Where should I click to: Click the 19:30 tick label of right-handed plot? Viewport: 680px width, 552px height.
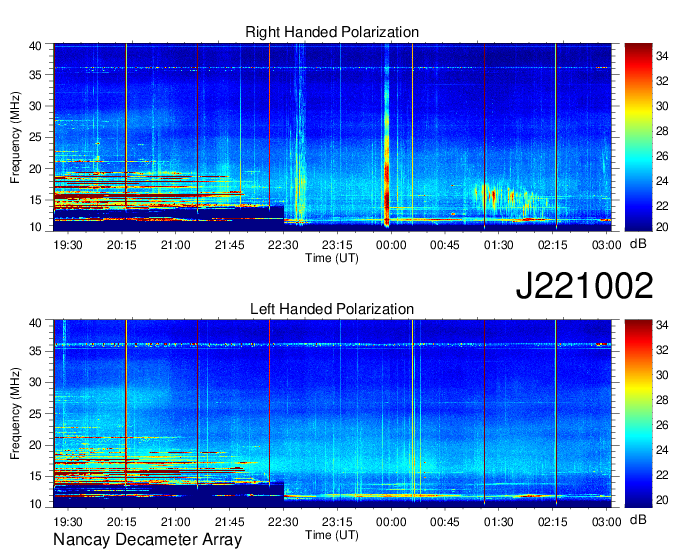pyautogui.click(x=68, y=245)
